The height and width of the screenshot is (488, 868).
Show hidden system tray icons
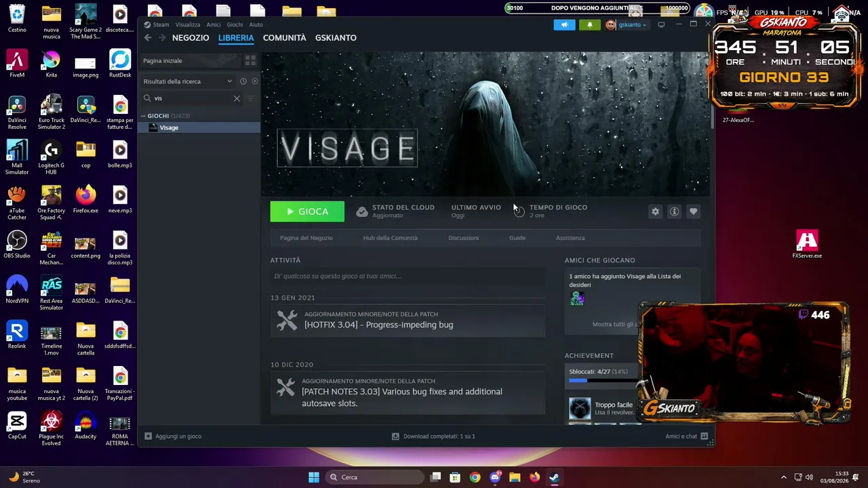(x=784, y=477)
